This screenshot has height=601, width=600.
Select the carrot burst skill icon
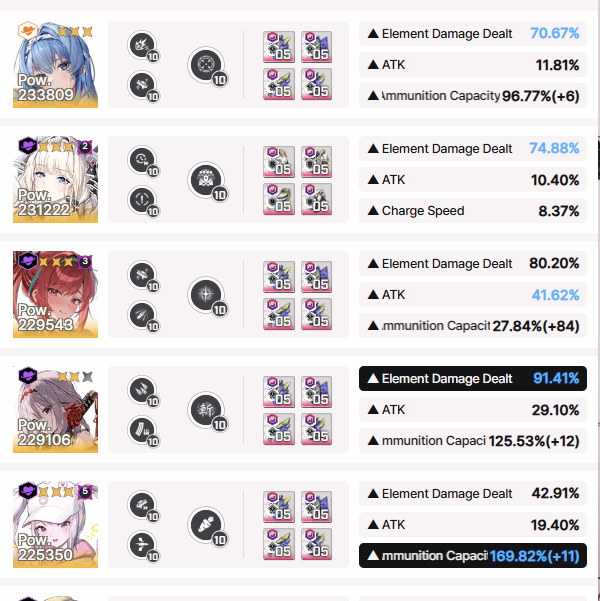(x=206, y=525)
